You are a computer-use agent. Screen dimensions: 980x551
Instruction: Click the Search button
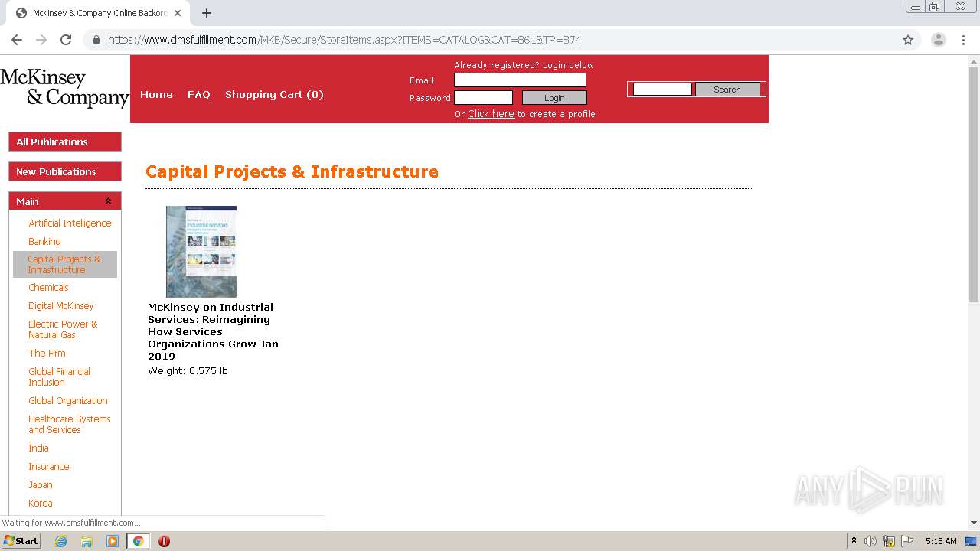click(727, 90)
